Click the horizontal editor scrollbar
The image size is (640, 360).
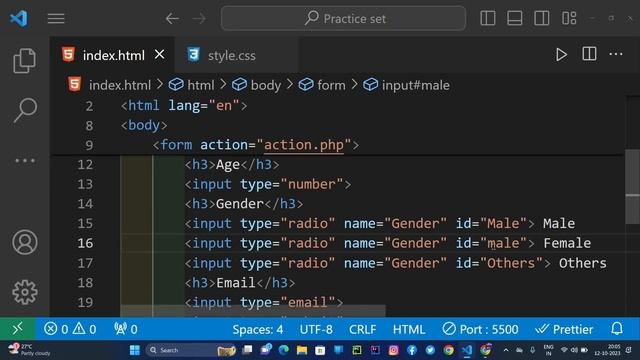click(x=253, y=311)
